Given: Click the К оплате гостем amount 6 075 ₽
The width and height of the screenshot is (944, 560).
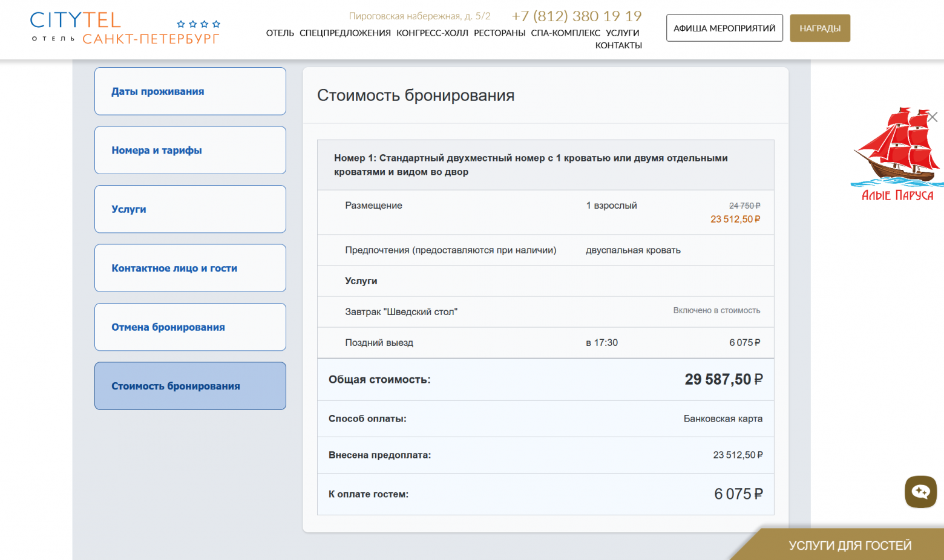Looking at the screenshot, I should [738, 494].
